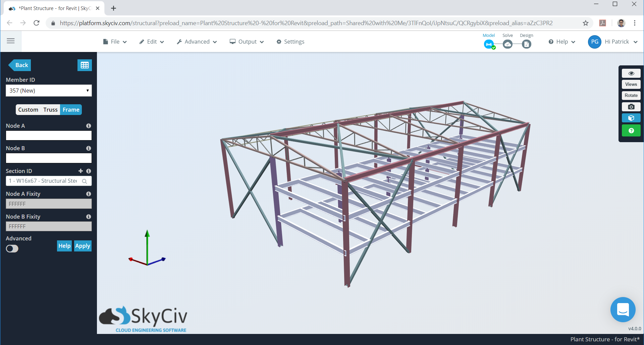Click the Design stage icon

coord(526,44)
